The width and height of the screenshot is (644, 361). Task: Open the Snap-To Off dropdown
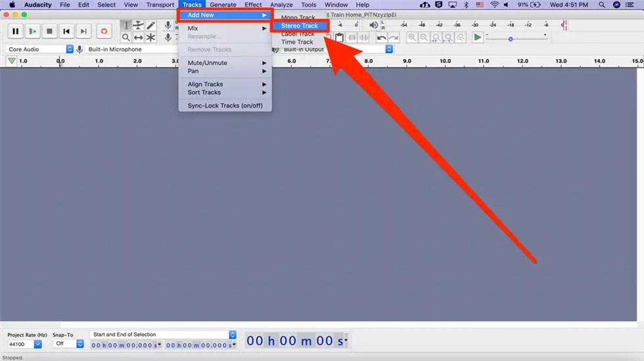pyautogui.click(x=68, y=344)
